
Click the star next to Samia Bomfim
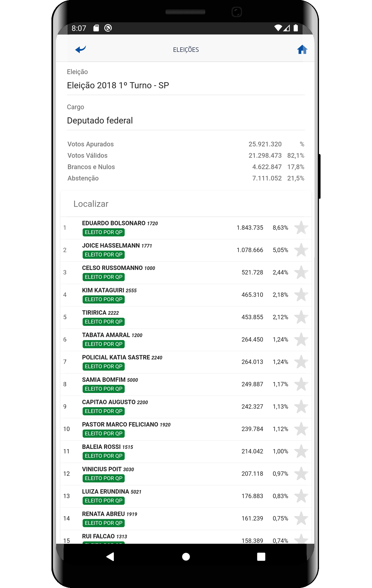point(301,384)
